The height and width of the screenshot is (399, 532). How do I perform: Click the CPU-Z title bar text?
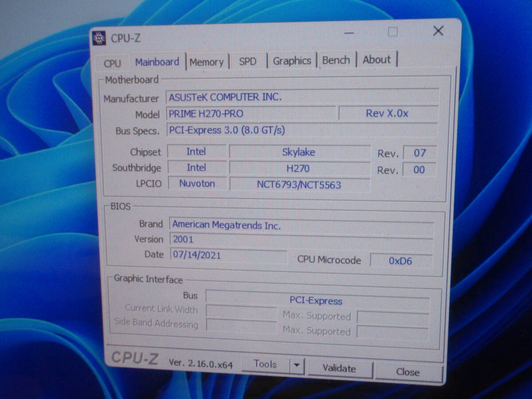[x=126, y=38]
